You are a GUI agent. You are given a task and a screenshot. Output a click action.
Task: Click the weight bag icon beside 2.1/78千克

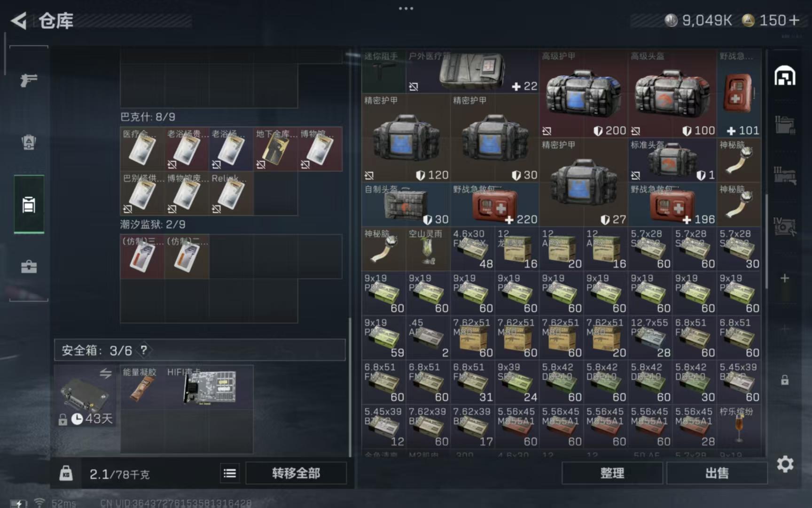coord(66,473)
